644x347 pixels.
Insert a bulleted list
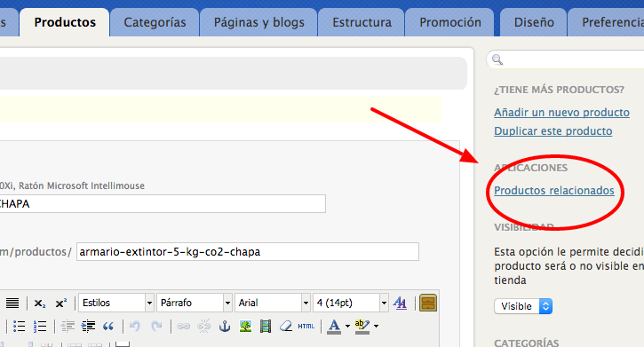19,326
